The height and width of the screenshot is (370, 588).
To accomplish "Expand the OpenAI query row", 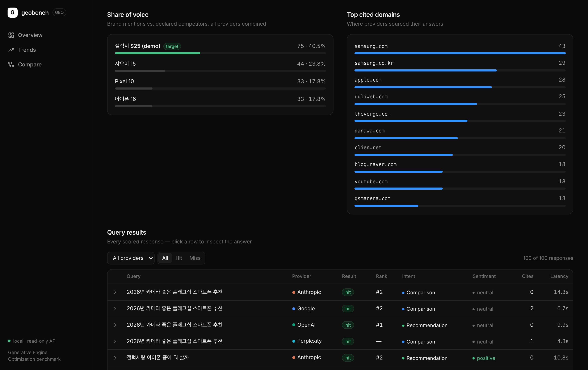I will tap(115, 325).
